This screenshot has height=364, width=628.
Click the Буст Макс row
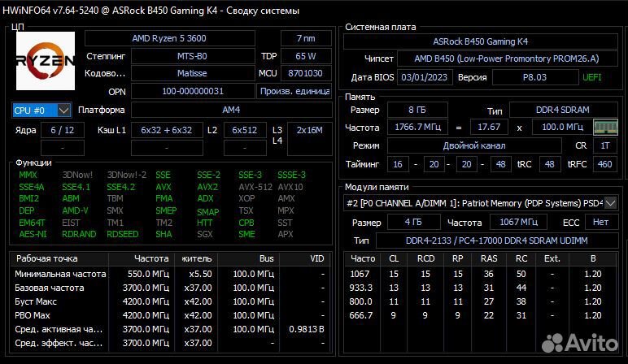[x=172, y=301]
